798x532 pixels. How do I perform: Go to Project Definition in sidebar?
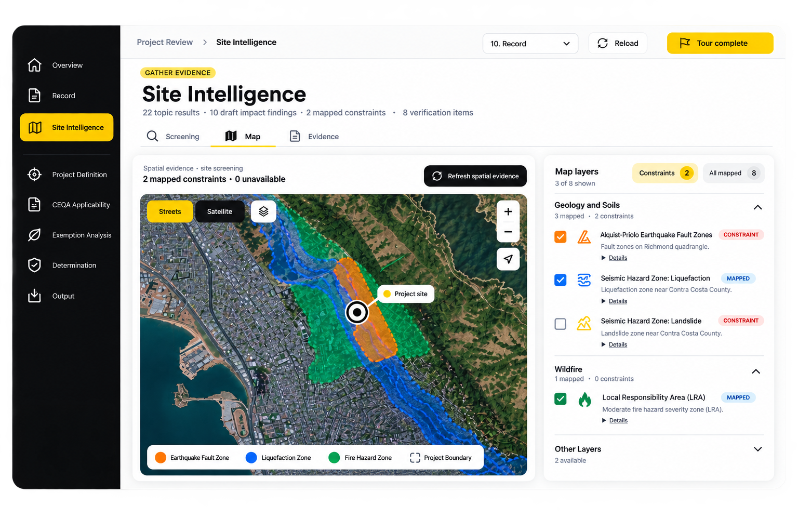coord(66,175)
